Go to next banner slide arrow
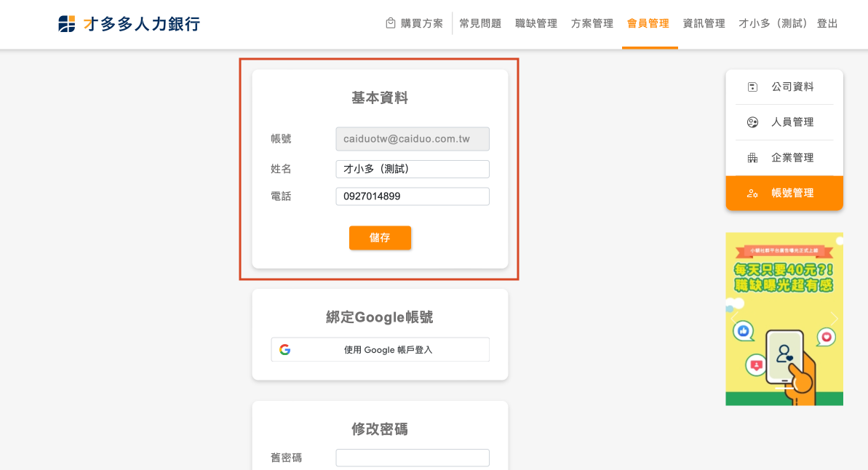The height and width of the screenshot is (470, 868). click(x=834, y=319)
